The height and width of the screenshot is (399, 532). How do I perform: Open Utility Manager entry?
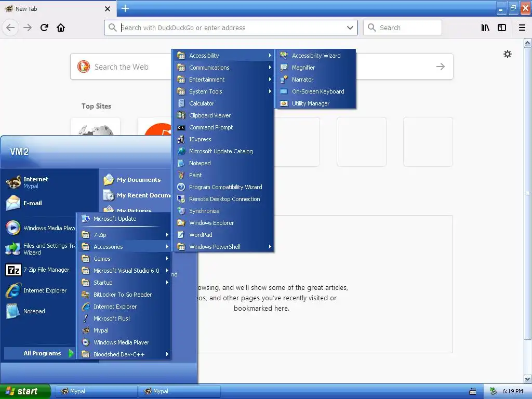[315, 103]
